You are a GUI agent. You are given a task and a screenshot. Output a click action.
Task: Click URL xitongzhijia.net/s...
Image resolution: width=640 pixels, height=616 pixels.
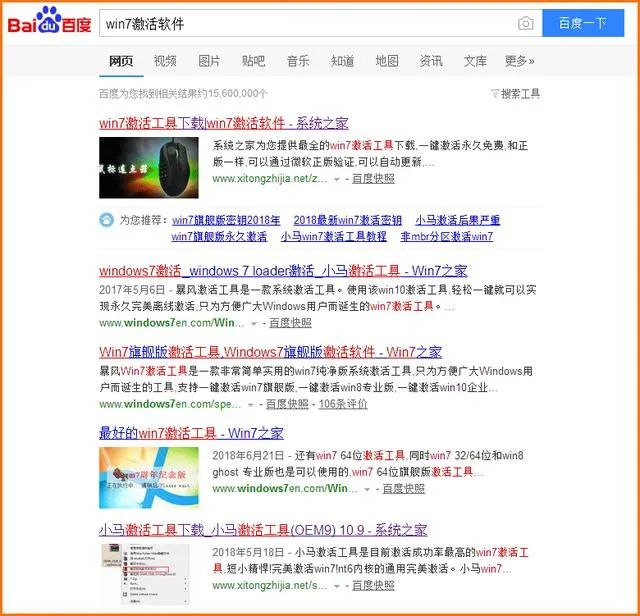269,585
